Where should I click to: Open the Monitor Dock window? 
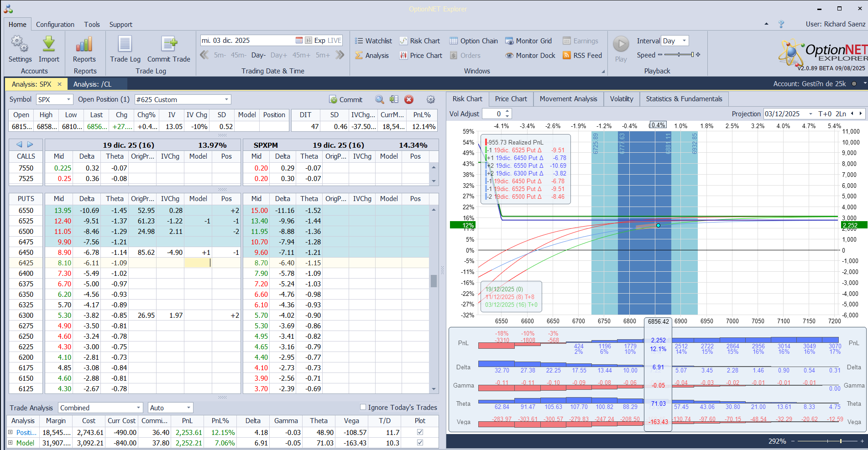click(x=530, y=56)
